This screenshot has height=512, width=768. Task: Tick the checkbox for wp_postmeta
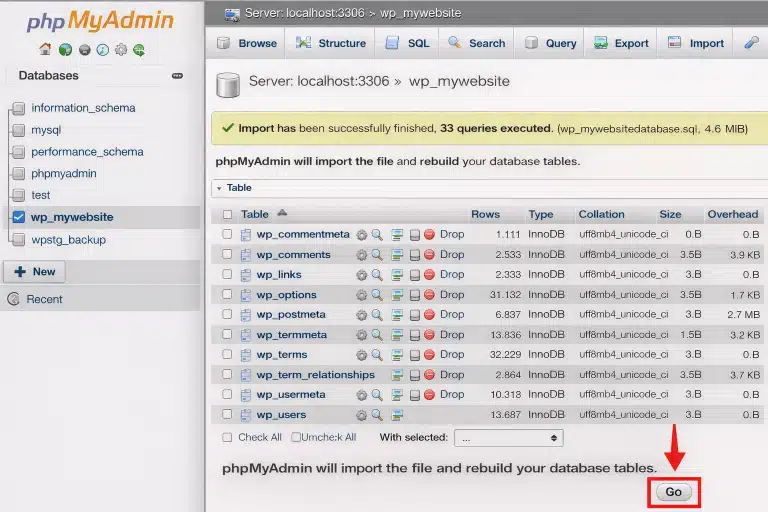[x=227, y=314]
